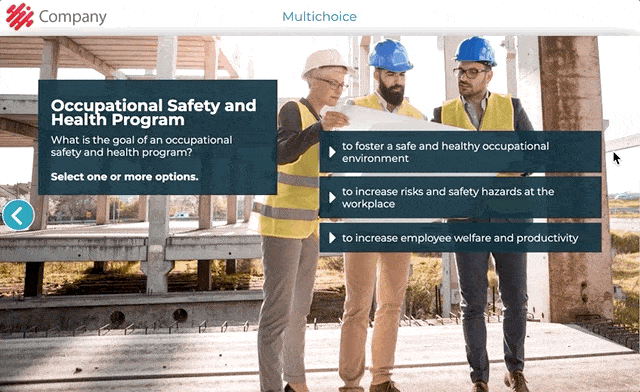
Task: Click the red Company logo icon
Action: (19, 16)
